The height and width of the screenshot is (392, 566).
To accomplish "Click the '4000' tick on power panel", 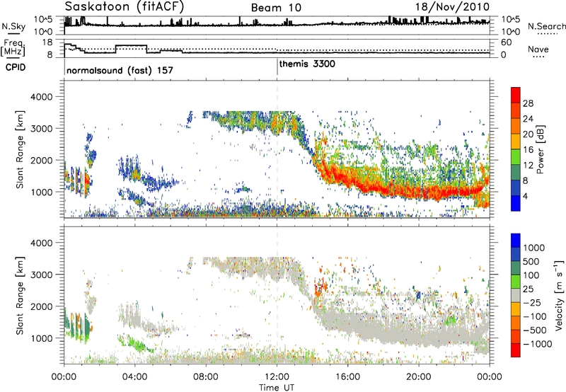I will click(x=41, y=97).
